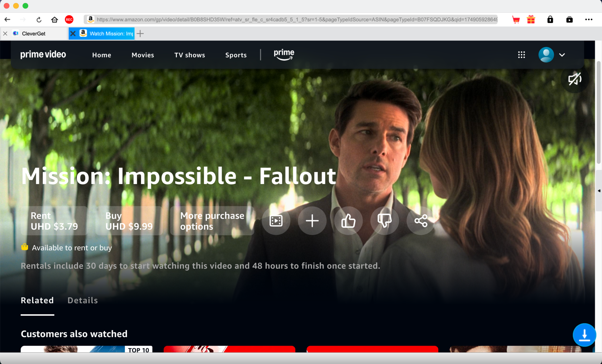Click the Mission: Impossible - Fallout title

tap(178, 177)
